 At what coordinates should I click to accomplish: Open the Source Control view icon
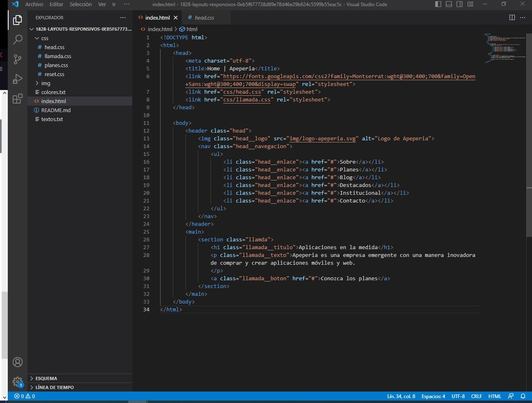click(x=18, y=59)
